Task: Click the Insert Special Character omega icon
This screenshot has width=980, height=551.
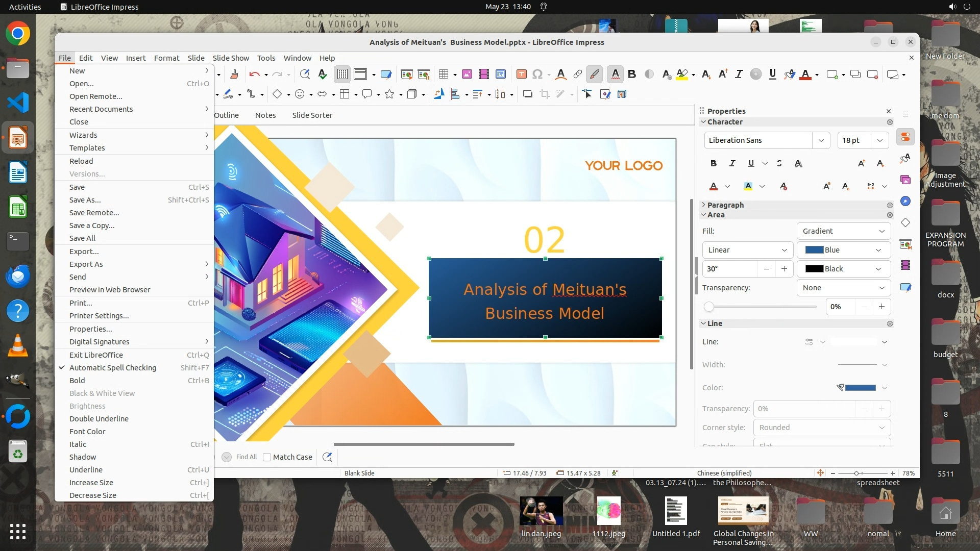Action: [537, 74]
